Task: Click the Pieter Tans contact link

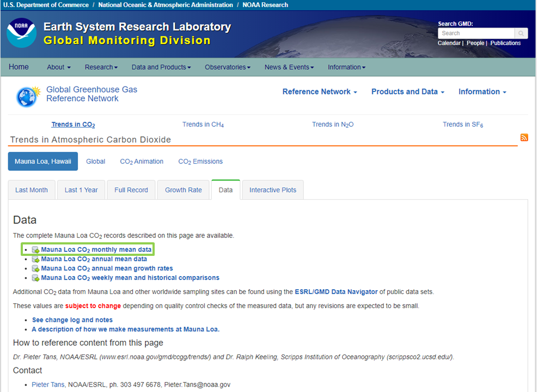Action: (x=48, y=384)
